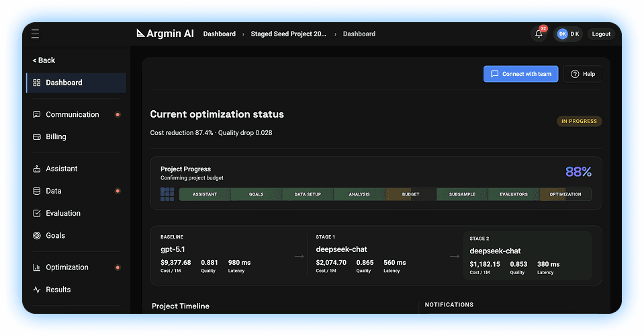Click the red 32 notification badge
Image resolution: width=644 pixels, height=336 pixels.
[543, 28]
